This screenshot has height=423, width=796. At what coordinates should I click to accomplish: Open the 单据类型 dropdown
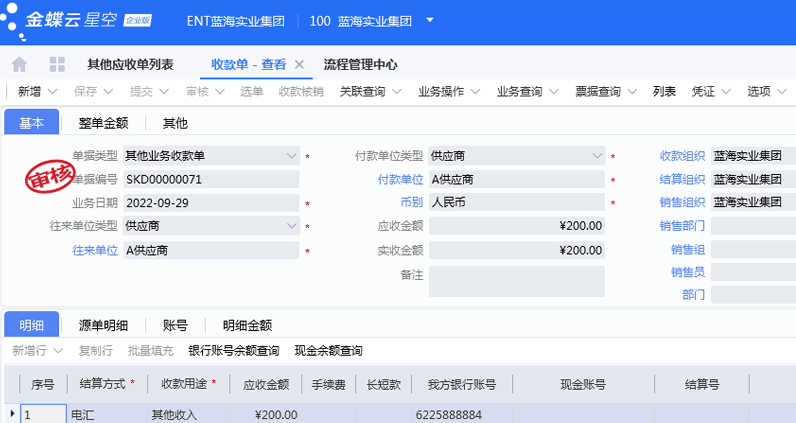pos(291,156)
